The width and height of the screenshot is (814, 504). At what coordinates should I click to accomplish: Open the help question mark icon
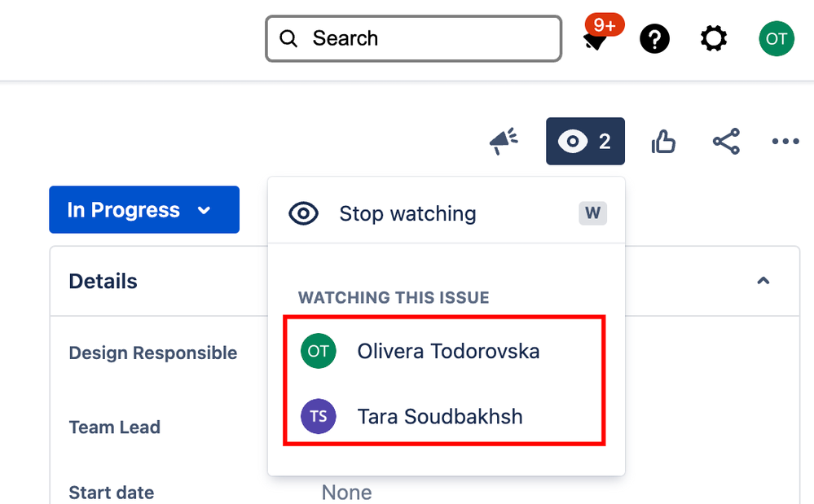click(654, 39)
